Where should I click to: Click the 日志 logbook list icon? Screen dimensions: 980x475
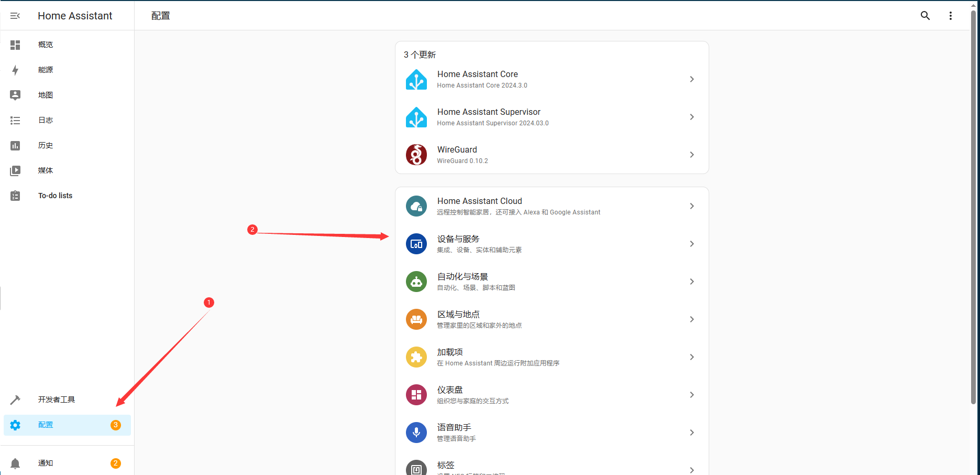click(15, 120)
